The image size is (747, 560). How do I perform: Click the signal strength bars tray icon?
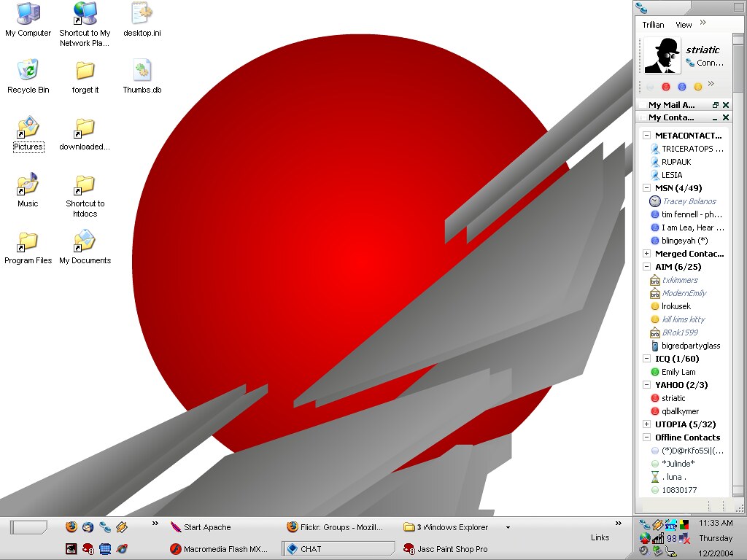click(658, 539)
